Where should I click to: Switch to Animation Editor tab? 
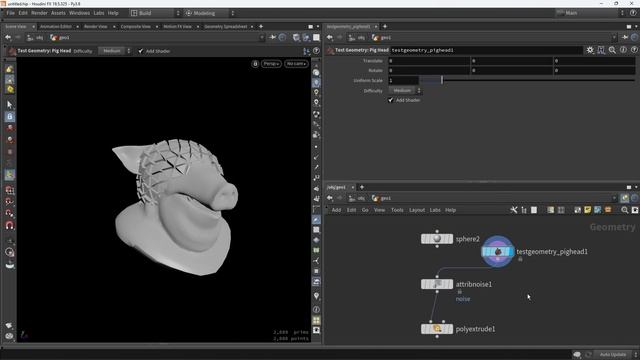56,27
